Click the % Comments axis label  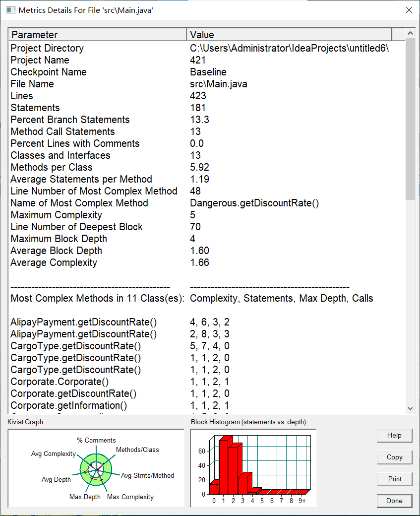click(x=96, y=440)
